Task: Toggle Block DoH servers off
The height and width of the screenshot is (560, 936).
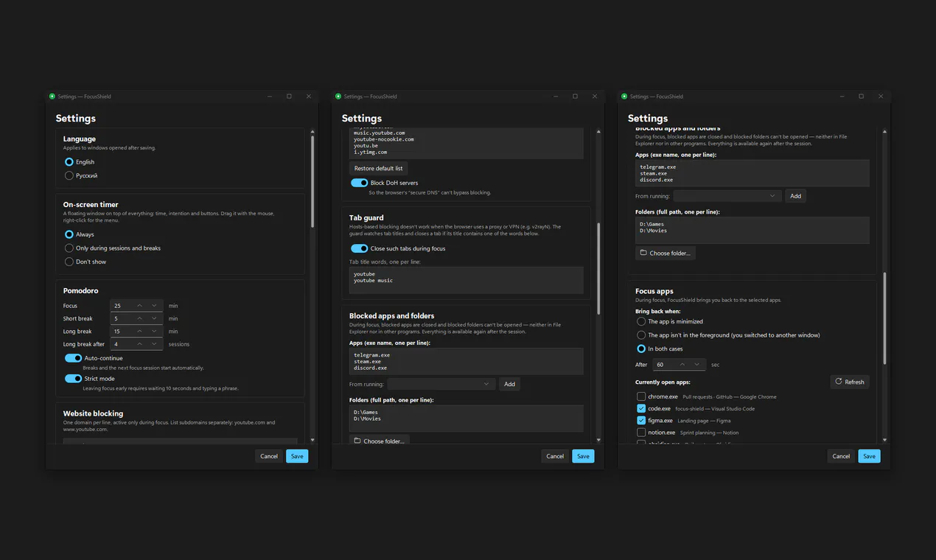Action: point(359,183)
